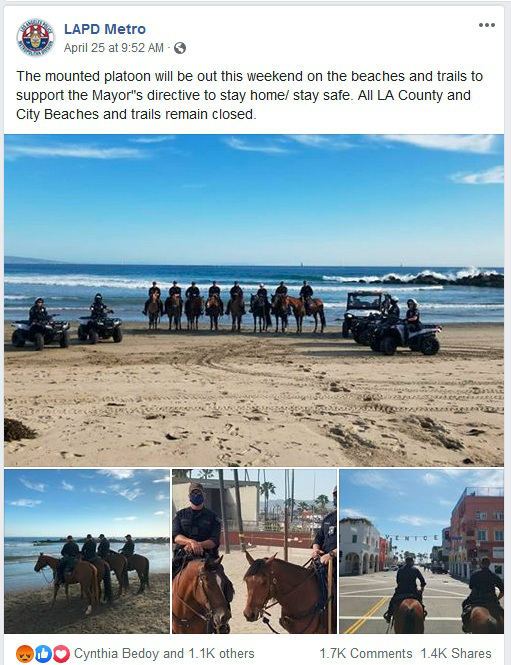Click the post text about mounted platoon

pos(249,95)
